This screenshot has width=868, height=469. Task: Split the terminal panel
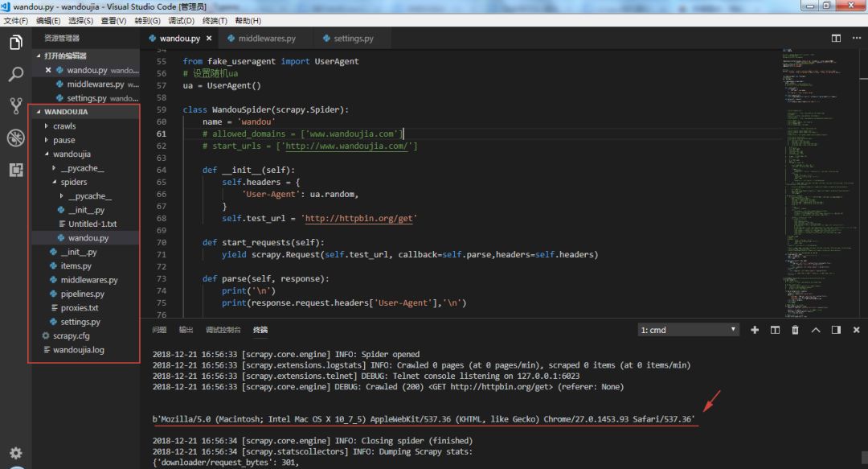[x=775, y=330]
